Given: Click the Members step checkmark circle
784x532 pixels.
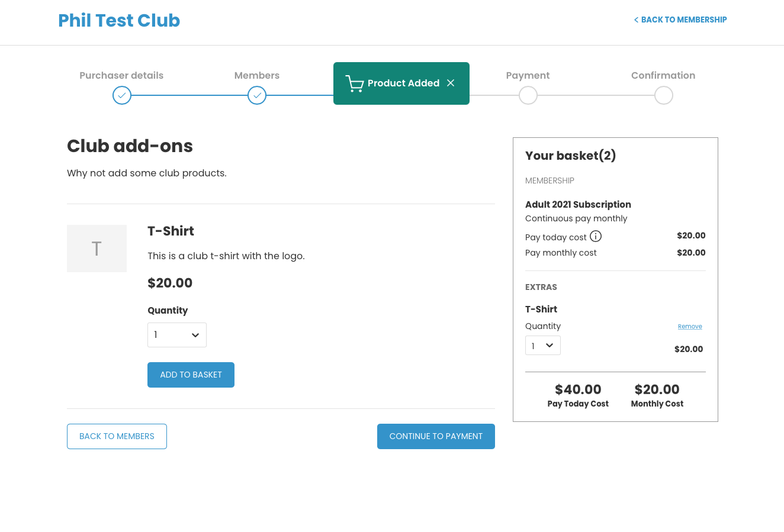Looking at the screenshot, I should [257, 95].
